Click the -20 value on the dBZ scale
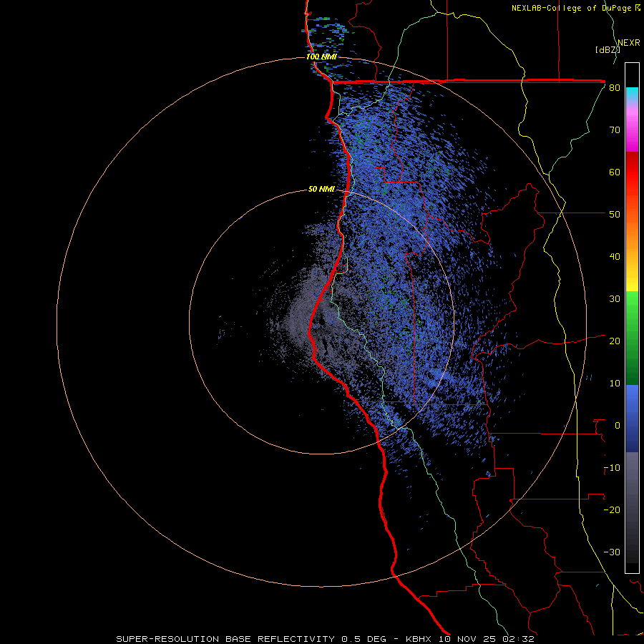644x644 pixels. point(612,509)
